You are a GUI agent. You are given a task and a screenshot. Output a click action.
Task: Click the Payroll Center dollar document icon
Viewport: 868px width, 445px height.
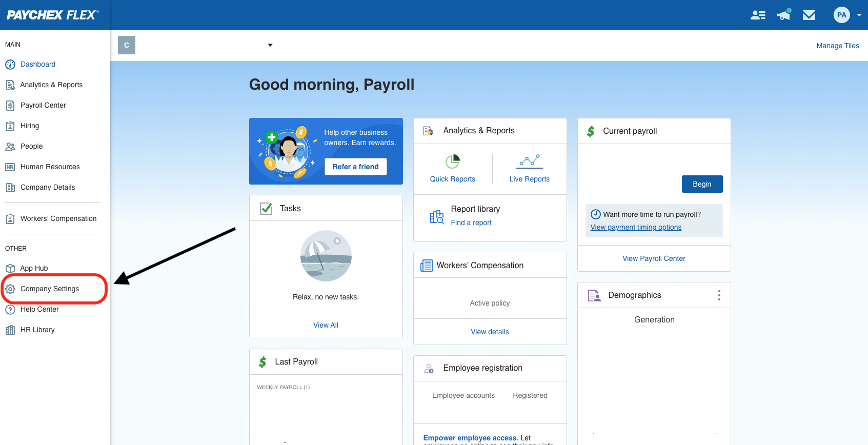pos(10,106)
